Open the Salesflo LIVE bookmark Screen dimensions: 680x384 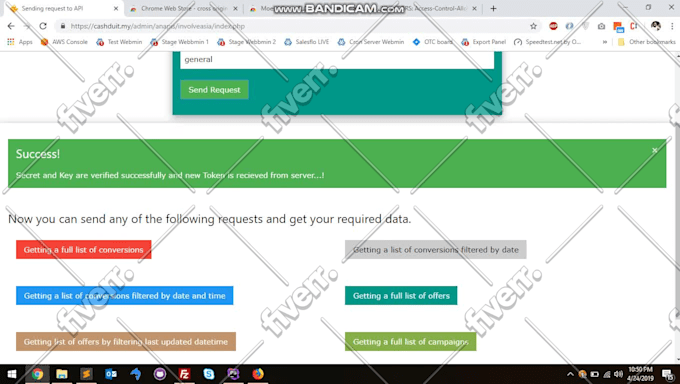(x=307, y=42)
